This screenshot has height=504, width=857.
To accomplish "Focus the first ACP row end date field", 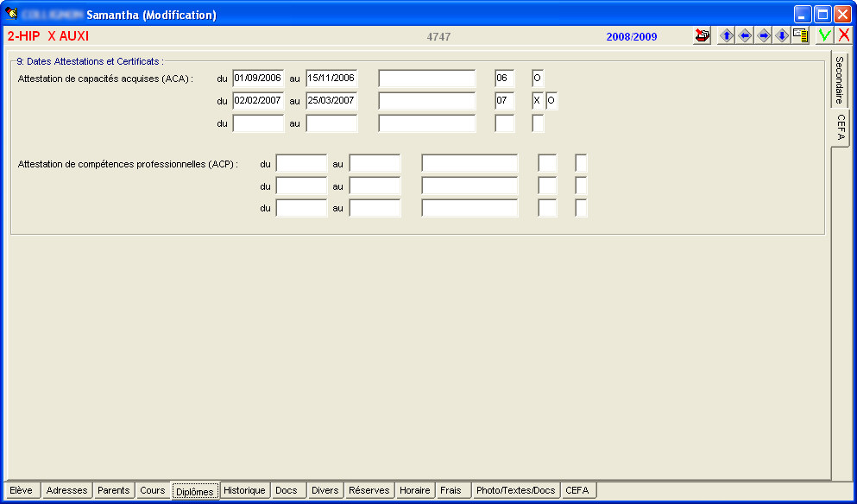I will (375, 163).
